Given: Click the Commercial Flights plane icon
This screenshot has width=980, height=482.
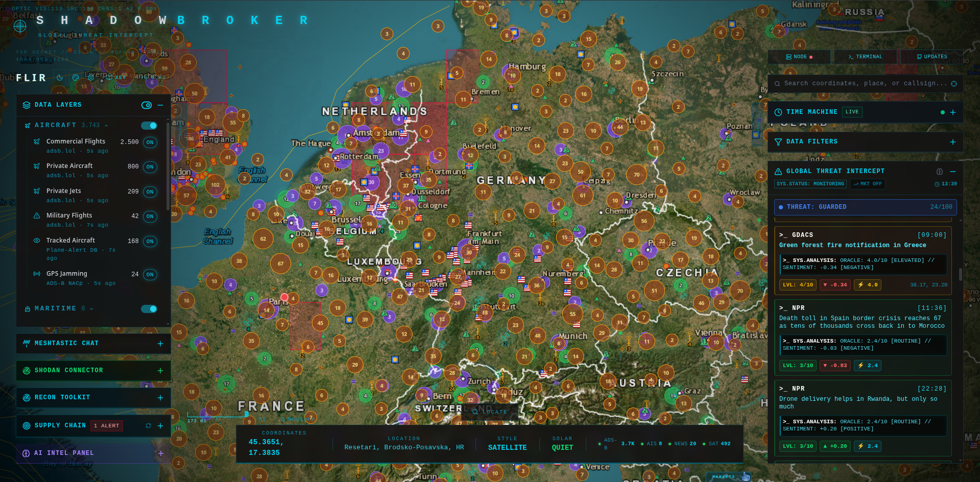Looking at the screenshot, I should pos(37,141).
